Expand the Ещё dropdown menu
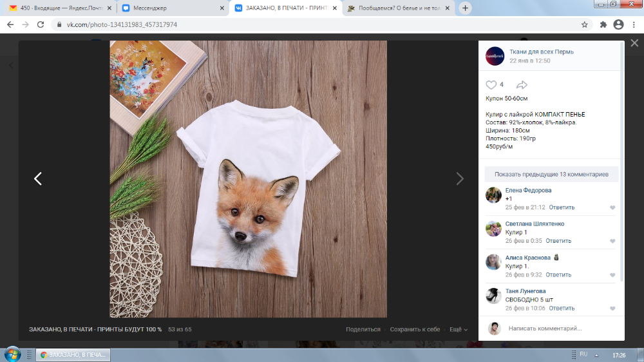The image size is (644, 362). pos(459,330)
